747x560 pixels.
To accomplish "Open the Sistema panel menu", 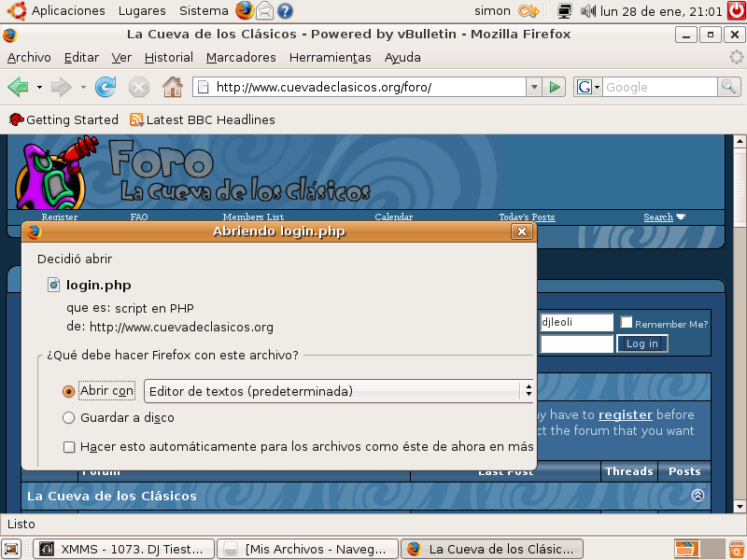I will pos(204,10).
